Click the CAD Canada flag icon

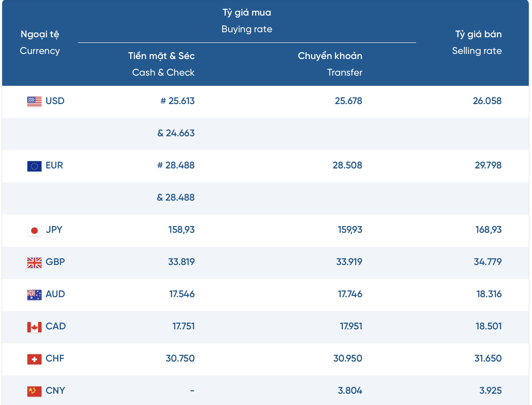[x=34, y=327]
